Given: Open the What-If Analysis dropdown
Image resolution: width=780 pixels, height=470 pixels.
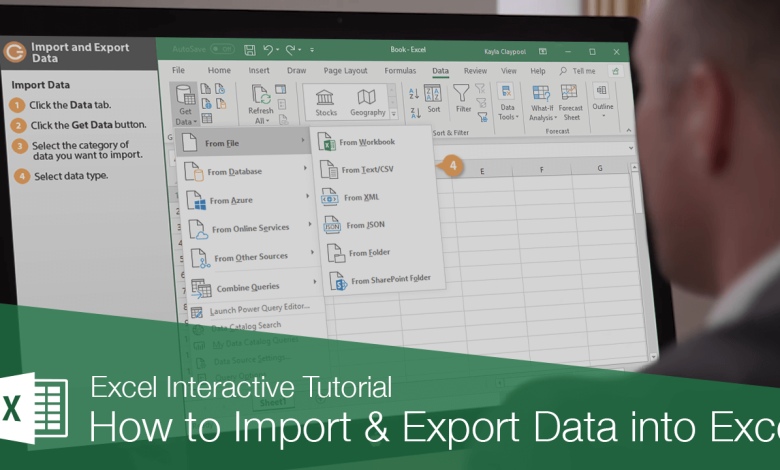Looking at the screenshot, I should 542,102.
